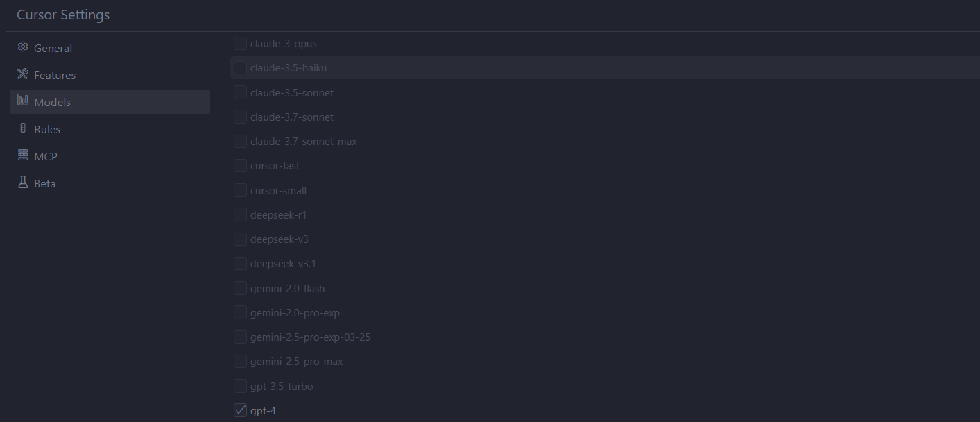Image resolution: width=980 pixels, height=422 pixels.
Task: Check the cursor-fast model checkbox
Action: pyautogui.click(x=240, y=166)
